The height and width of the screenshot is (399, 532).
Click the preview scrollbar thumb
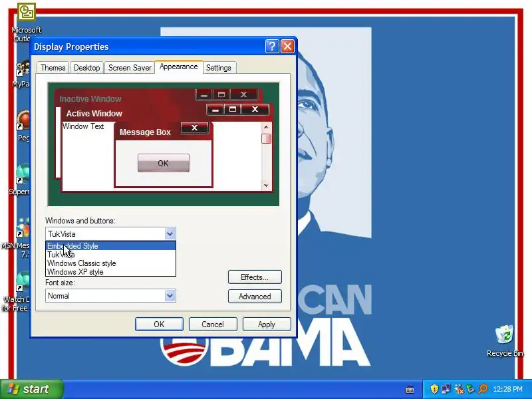click(266, 138)
